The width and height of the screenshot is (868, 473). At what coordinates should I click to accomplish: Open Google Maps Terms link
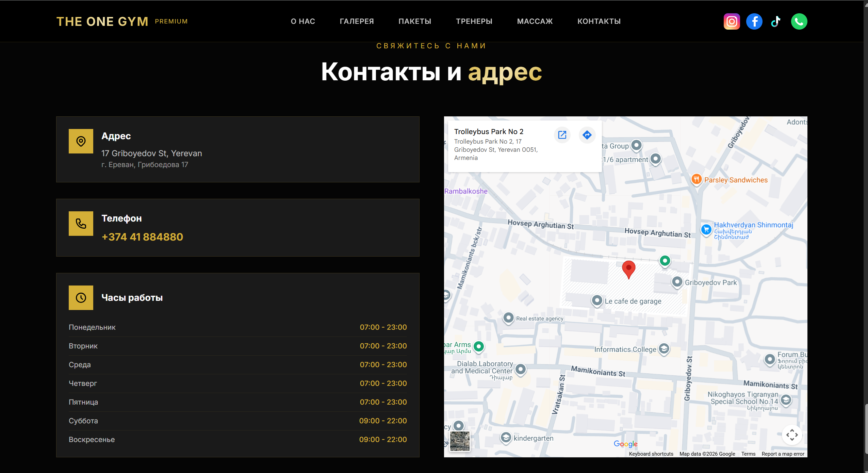coord(748,454)
